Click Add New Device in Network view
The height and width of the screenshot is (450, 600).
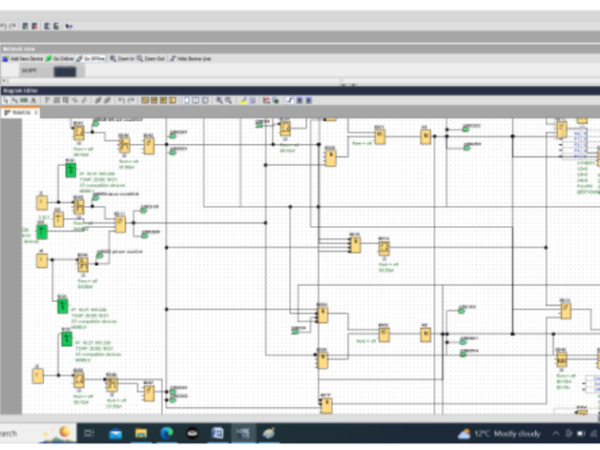click(21, 59)
